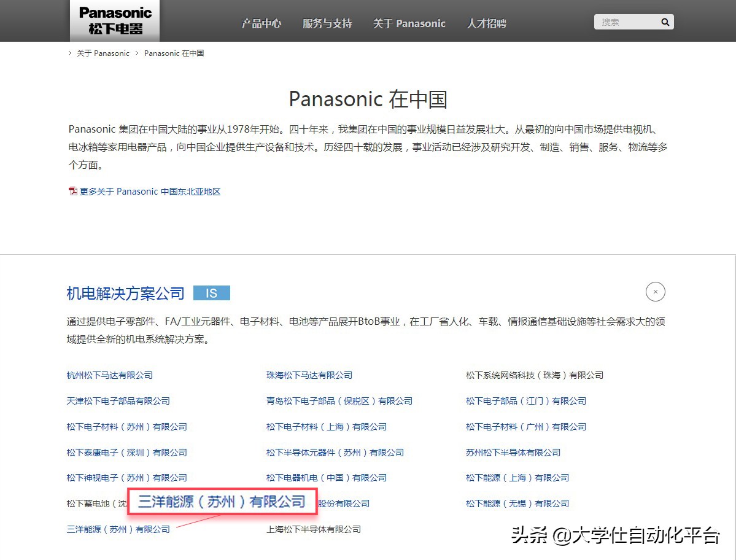Click the search magnifier icon
Viewport: 736px width, 560px height.
pos(665,21)
